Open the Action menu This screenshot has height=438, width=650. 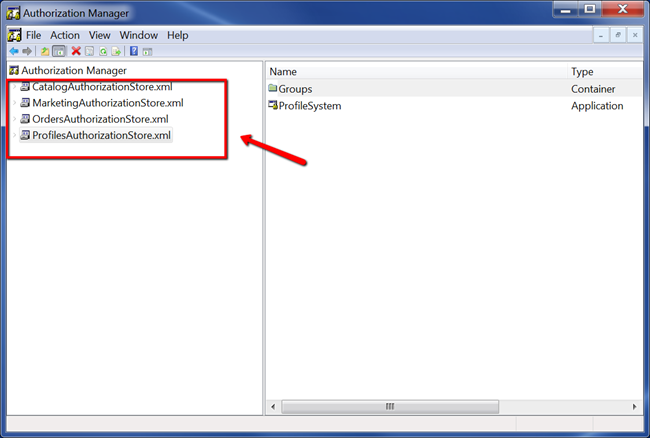pos(65,35)
